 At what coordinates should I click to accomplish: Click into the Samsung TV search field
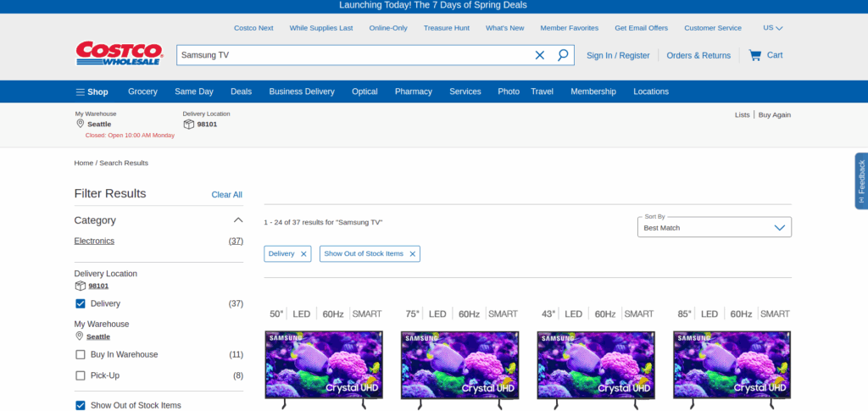(352, 55)
